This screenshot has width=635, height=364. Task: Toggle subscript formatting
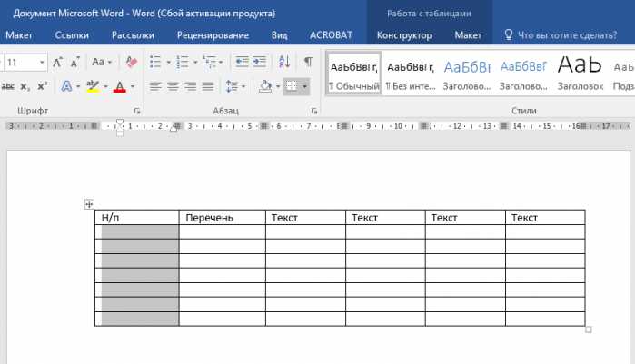tap(25, 86)
